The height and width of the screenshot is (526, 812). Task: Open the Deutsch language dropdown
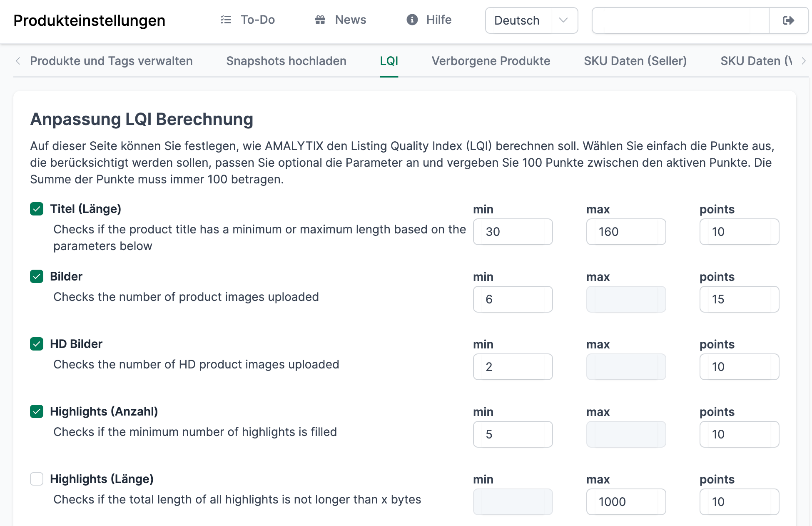tap(531, 20)
